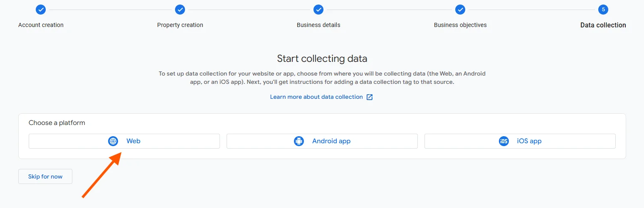The width and height of the screenshot is (644, 208).
Task: Click the Property creation step checkmark
Action: (180, 10)
